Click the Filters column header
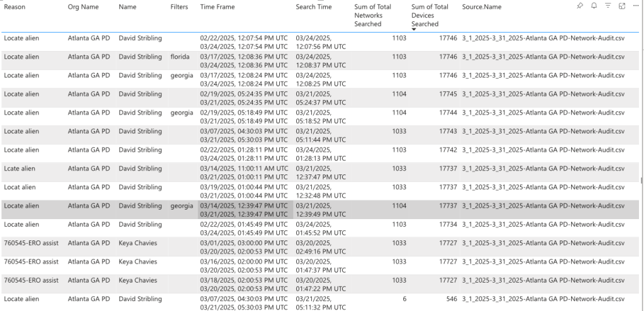Viewport: 644px width, 311px height. point(179,7)
